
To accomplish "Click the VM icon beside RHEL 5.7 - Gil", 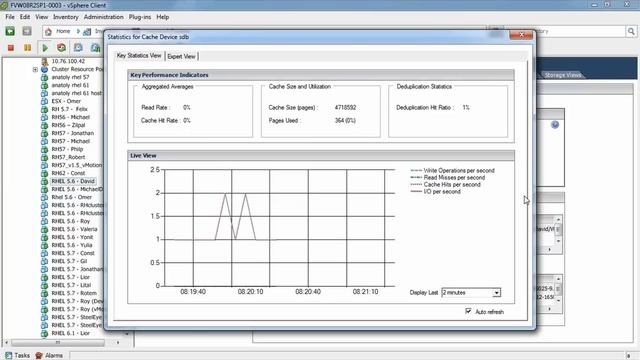I will pos(44,261).
